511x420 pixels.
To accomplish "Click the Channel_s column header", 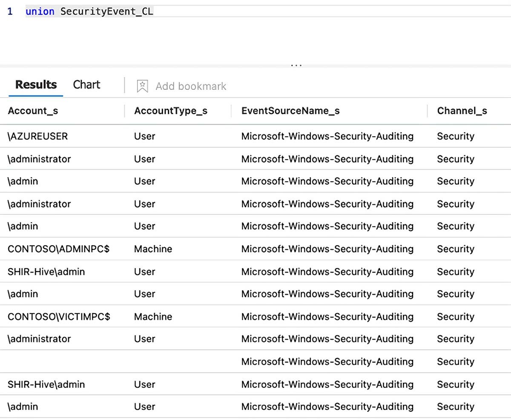I will pos(462,111).
